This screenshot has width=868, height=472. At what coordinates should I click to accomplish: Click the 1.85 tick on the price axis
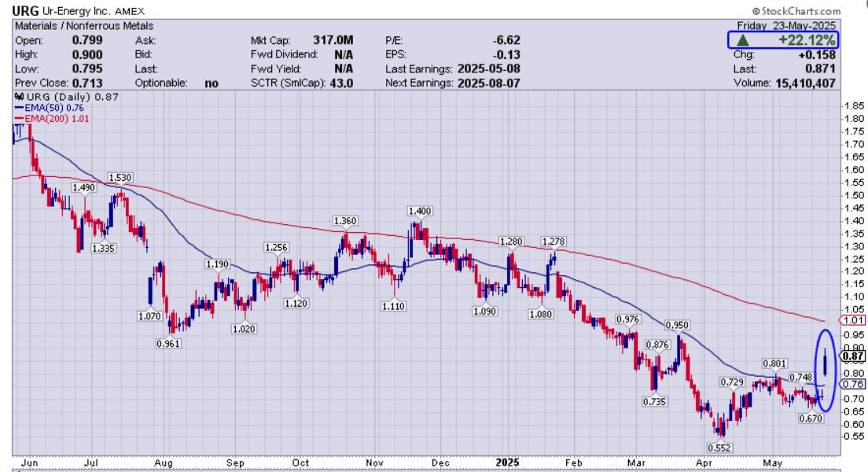[x=855, y=106]
